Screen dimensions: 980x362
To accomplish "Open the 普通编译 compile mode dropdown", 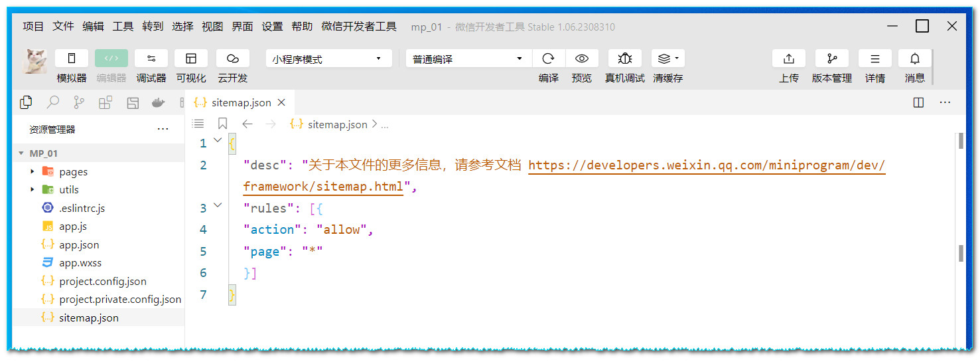I will tap(468, 58).
